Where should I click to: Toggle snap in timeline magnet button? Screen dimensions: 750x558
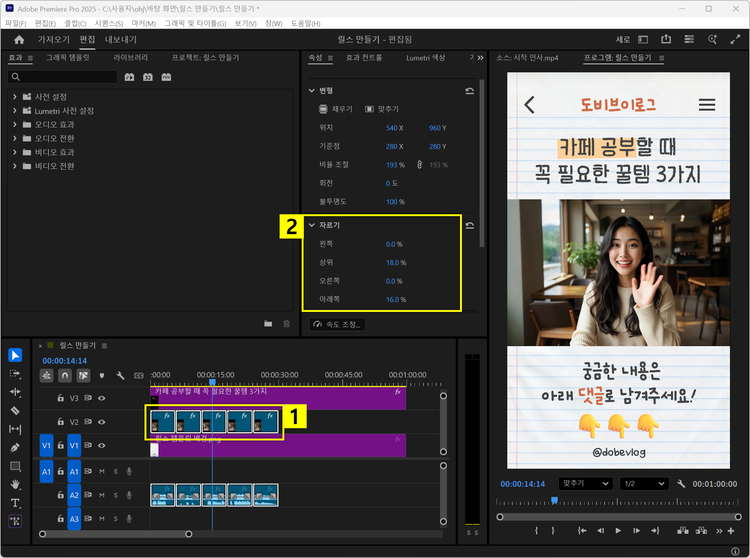click(x=65, y=376)
